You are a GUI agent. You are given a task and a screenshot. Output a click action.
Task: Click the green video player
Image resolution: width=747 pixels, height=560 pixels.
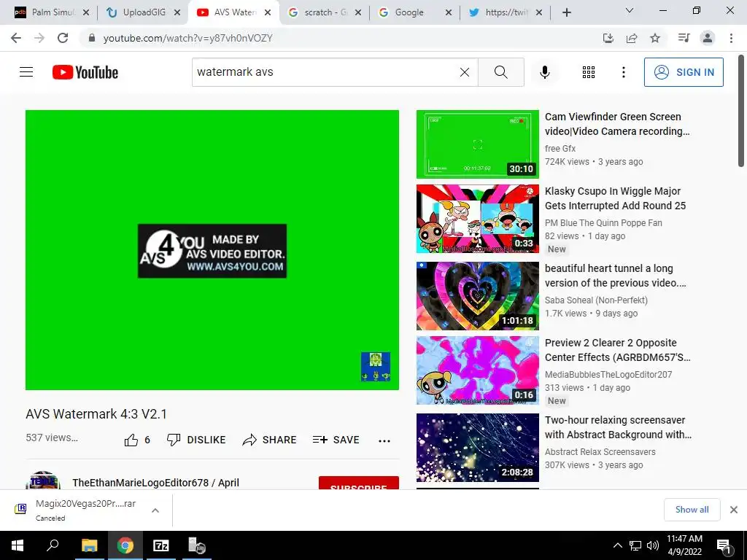pos(212,250)
